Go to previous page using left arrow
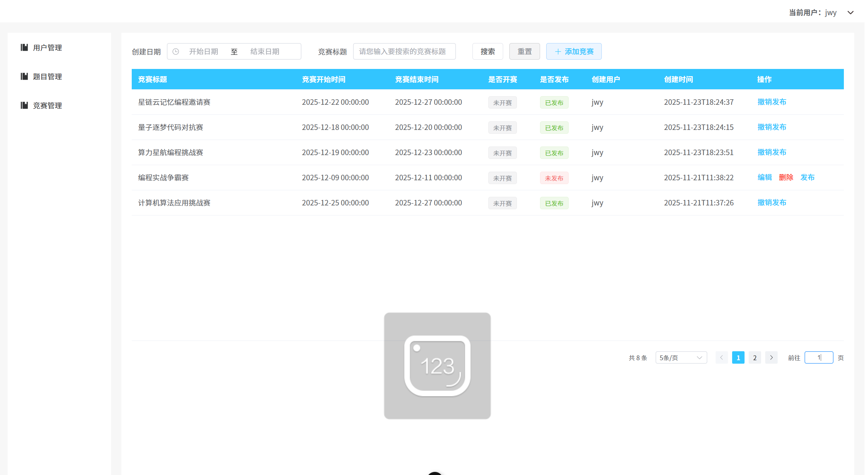 721,358
